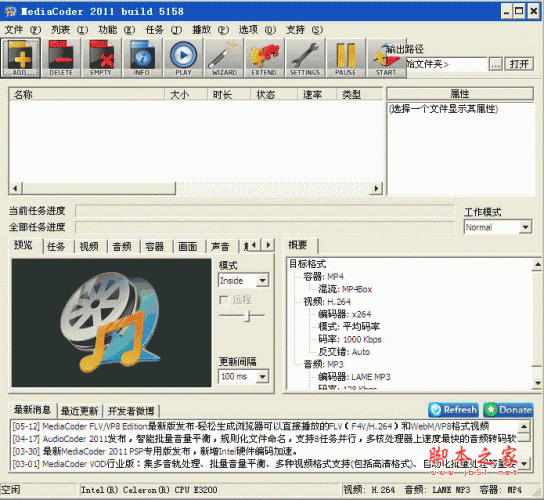Open the 工作模式 Normal dropdown
Viewport: 544px width, 500px height.
(498, 227)
